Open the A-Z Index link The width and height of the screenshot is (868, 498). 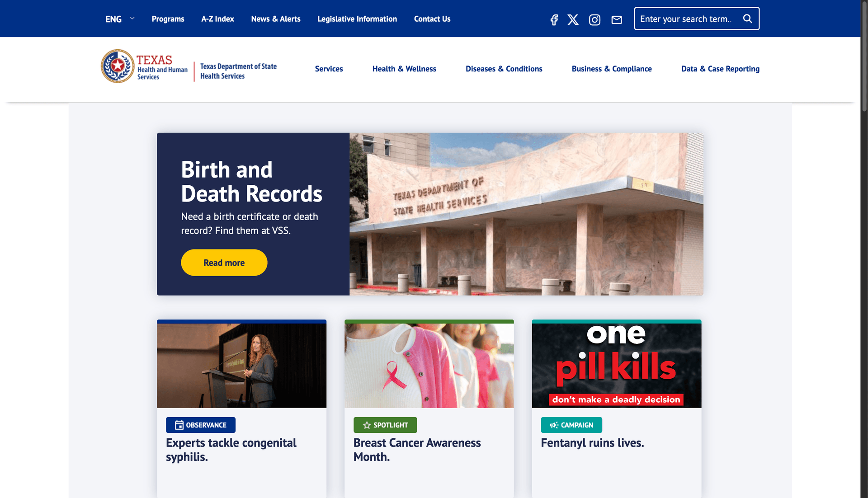[217, 19]
